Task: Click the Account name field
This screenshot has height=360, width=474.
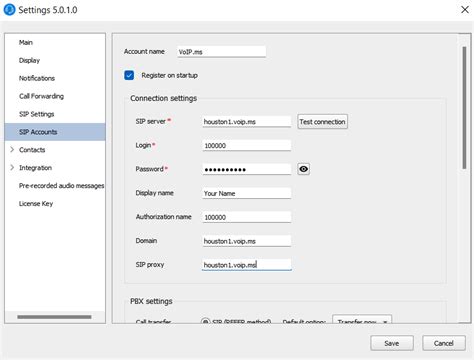Action: pyautogui.click(x=222, y=52)
